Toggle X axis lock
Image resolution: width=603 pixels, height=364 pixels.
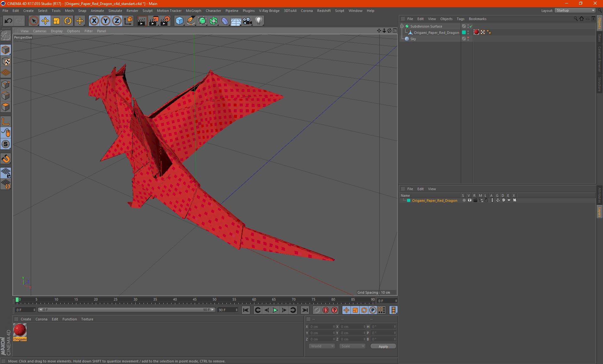[94, 21]
